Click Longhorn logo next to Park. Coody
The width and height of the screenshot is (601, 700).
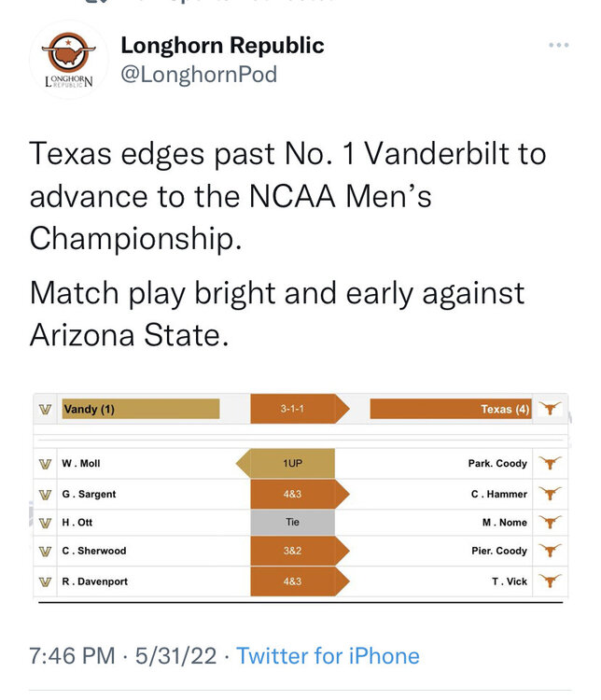click(552, 464)
